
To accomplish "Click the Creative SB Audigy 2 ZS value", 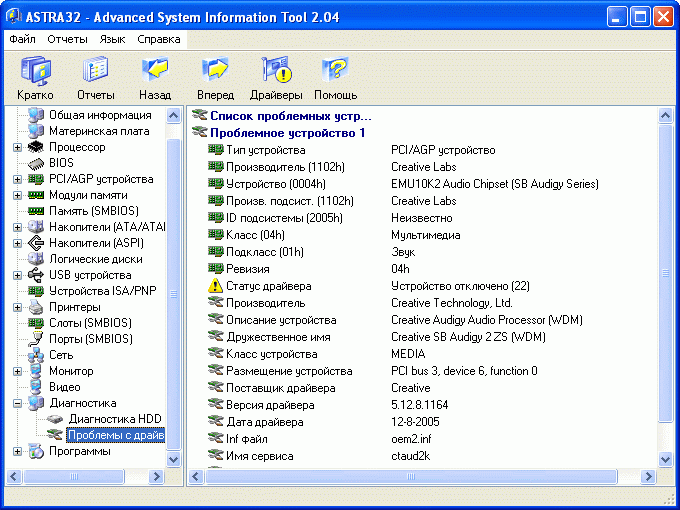I will (468, 337).
